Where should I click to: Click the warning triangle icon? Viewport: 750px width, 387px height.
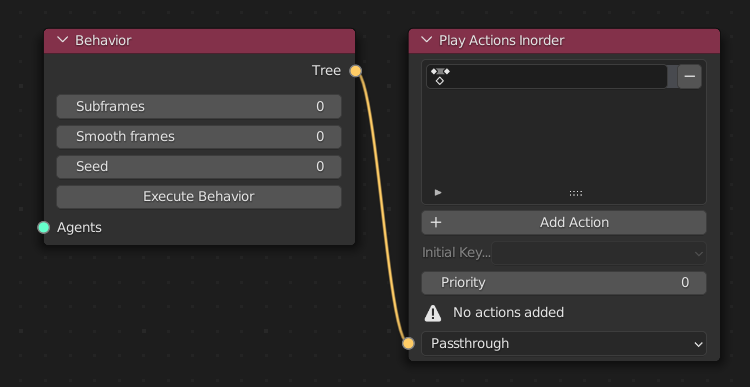[433, 313]
